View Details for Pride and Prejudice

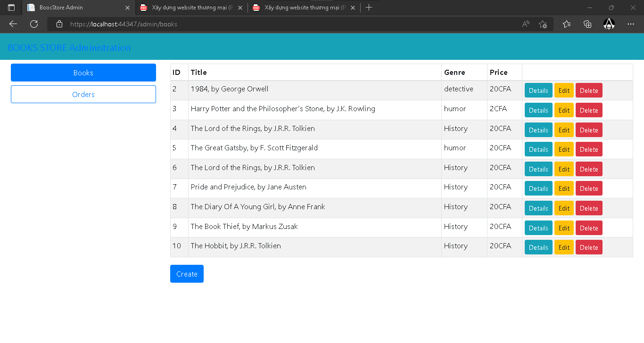(538, 188)
